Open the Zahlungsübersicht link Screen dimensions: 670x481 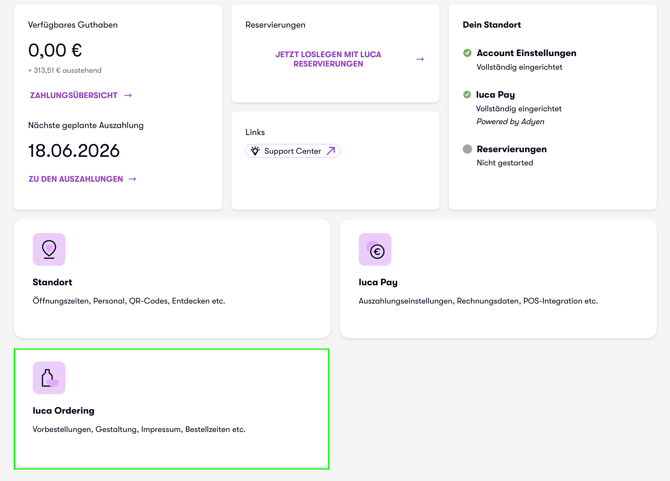pyautogui.click(x=73, y=95)
